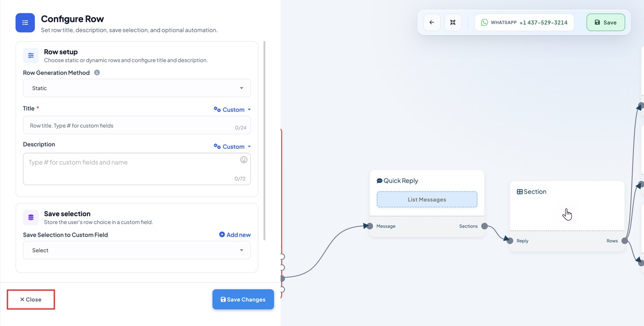Click the Save selection database icon
The image size is (644, 326).
31,217
